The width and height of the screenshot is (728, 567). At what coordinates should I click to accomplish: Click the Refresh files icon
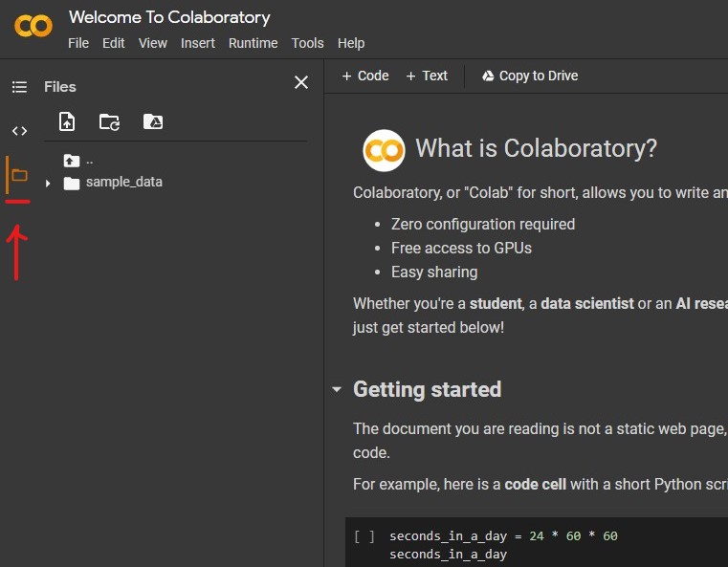[x=110, y=121]
